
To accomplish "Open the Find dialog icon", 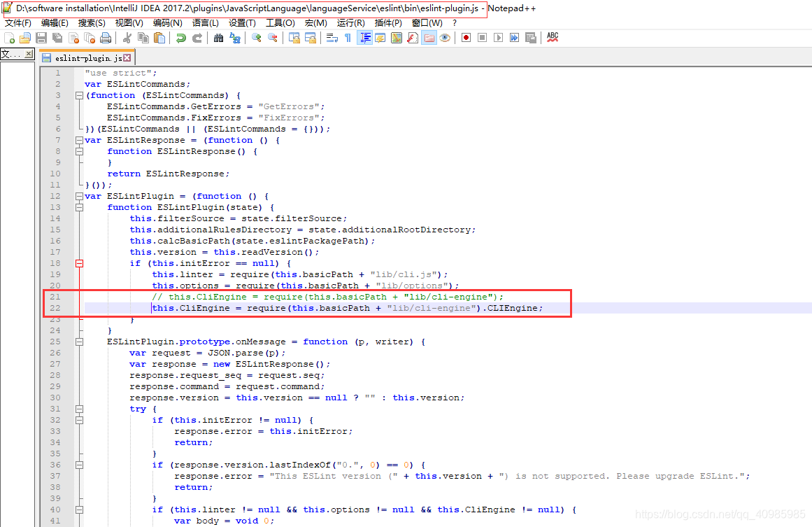I will (x=218, y=37).
